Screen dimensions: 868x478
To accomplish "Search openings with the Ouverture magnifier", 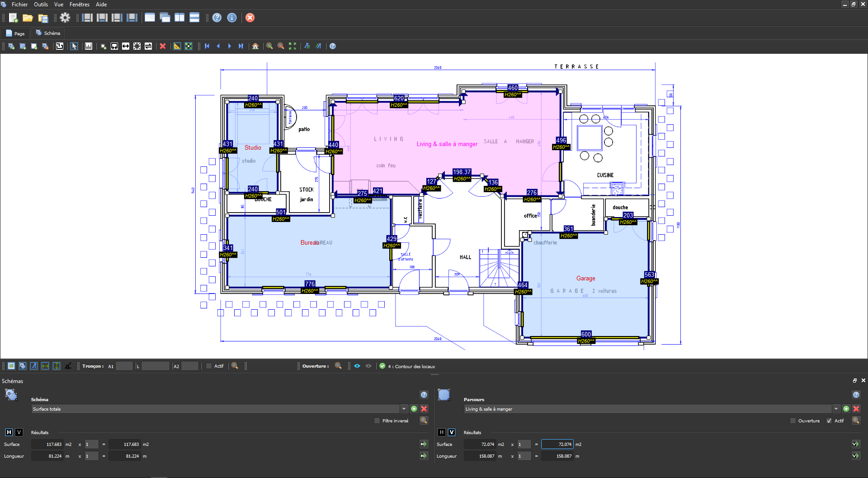I will pyautogui.click(x=338, y=366).
